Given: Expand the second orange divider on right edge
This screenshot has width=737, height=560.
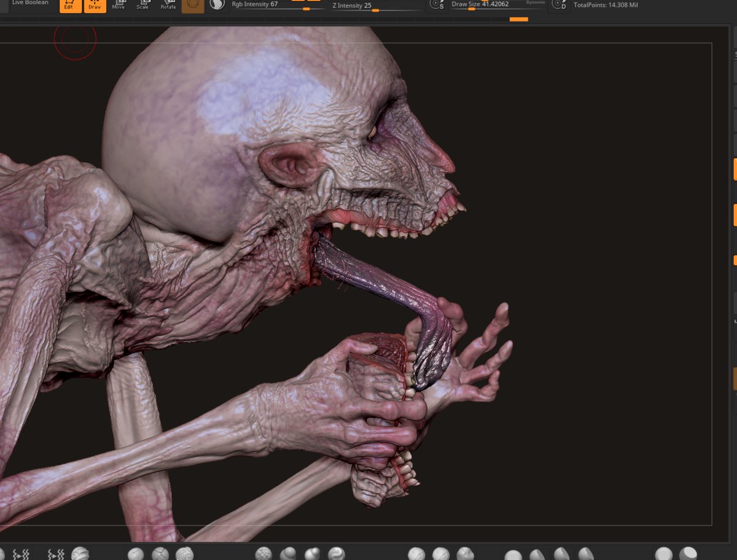Looking at the screenshot, I should click(735, 214).
